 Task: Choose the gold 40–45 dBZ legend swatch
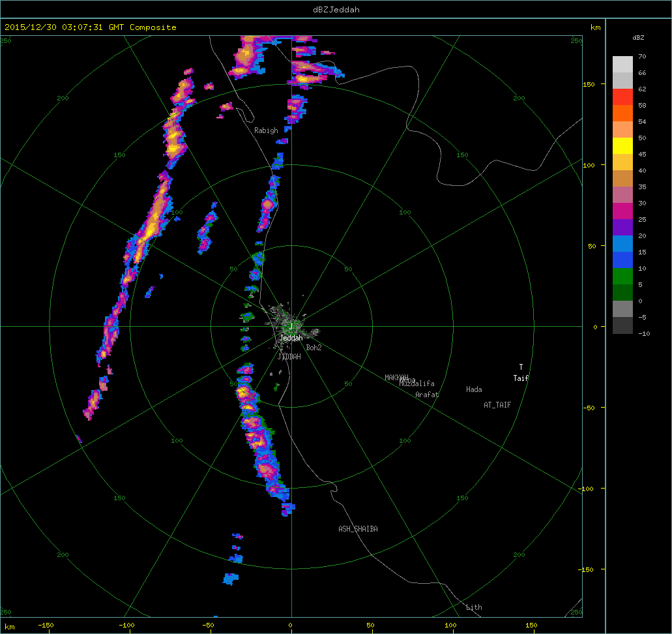click(622, 162)
